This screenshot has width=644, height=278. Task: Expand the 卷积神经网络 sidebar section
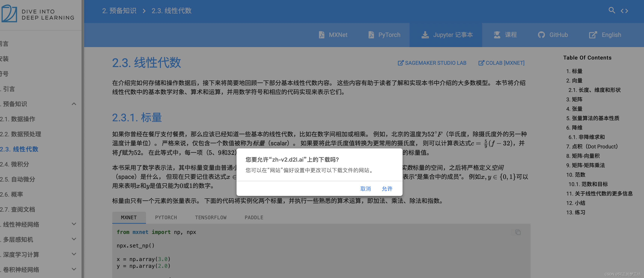[74, 269]
